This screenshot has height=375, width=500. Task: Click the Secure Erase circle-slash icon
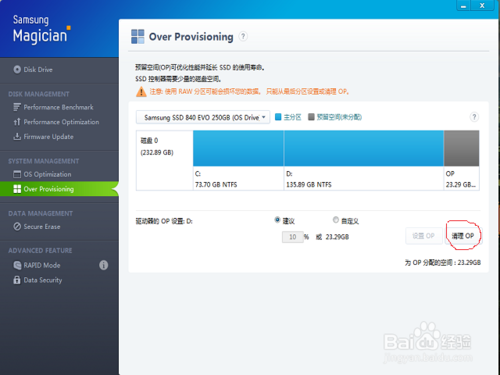click(17, 227)
